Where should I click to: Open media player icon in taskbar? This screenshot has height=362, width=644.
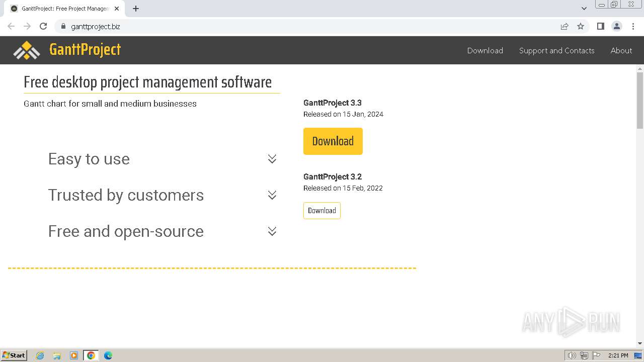click(x=74, y=355)
